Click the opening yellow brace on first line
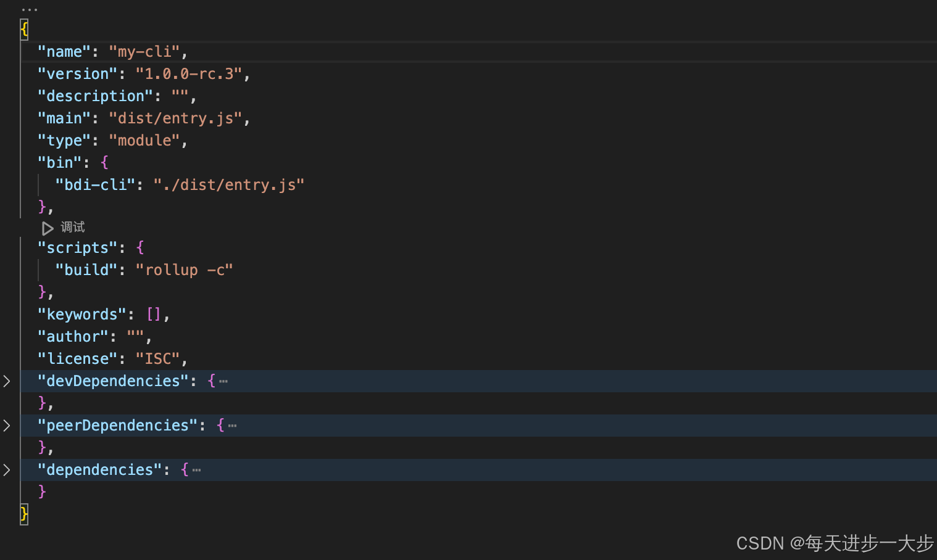This screenshot has height=560, width=937. (24, 29)
